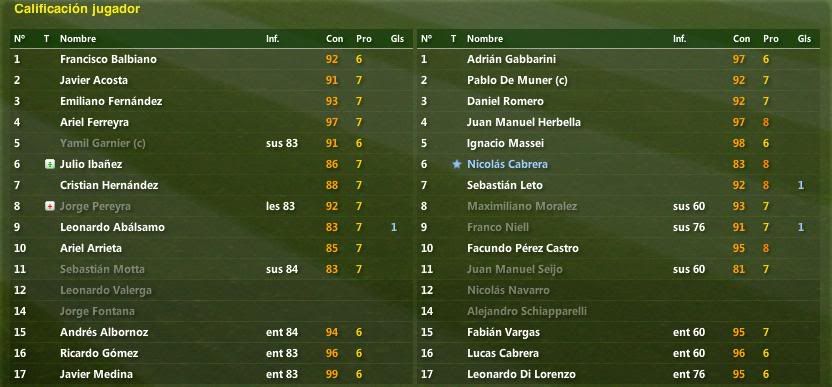Click the right table Pro column header
This screenshot has height=387, width=832.
tap(771, 39)
